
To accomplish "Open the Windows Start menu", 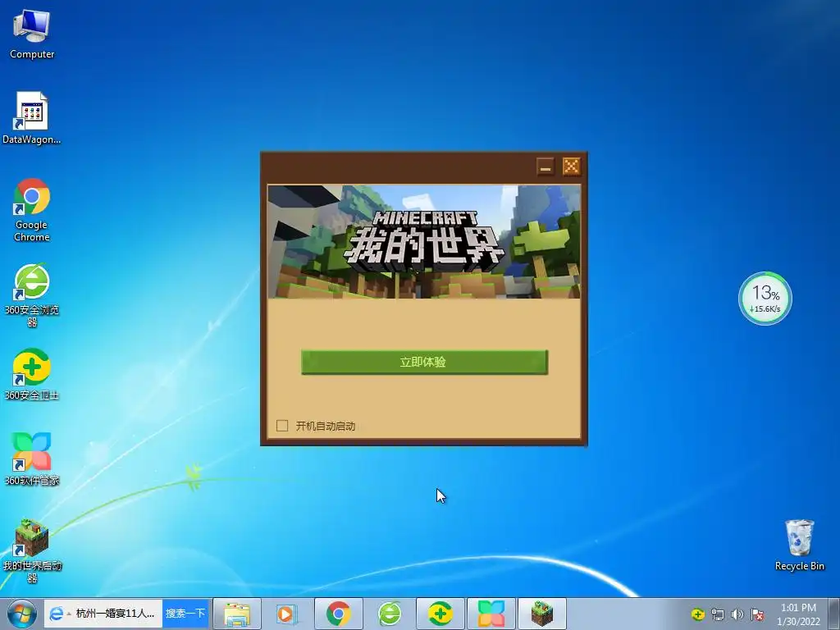I will point(21,614).
